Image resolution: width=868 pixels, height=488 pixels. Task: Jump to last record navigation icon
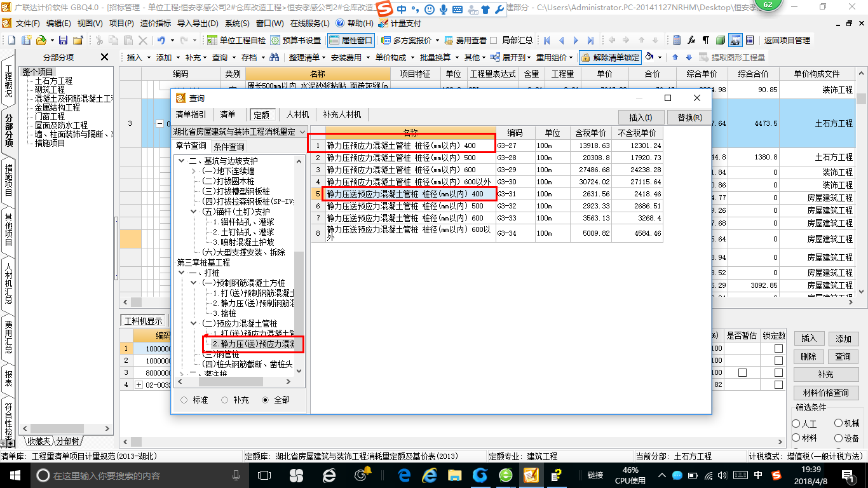[x=591, y=40]
